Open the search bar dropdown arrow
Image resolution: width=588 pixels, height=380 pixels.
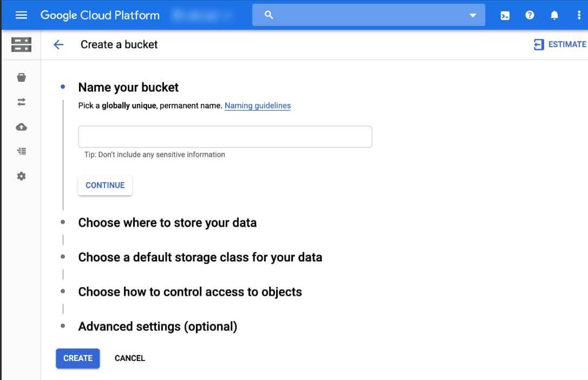pyautogui.click(x=472, y=15)
